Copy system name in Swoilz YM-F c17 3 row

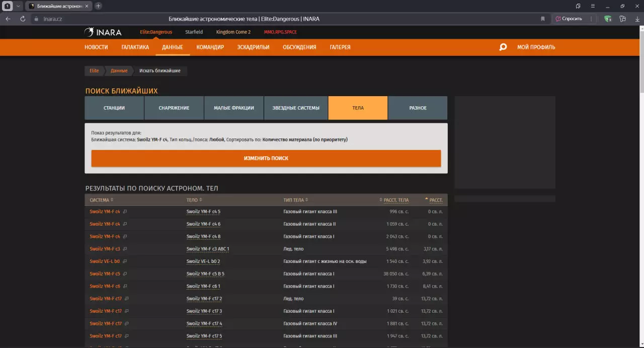[127, 311]
